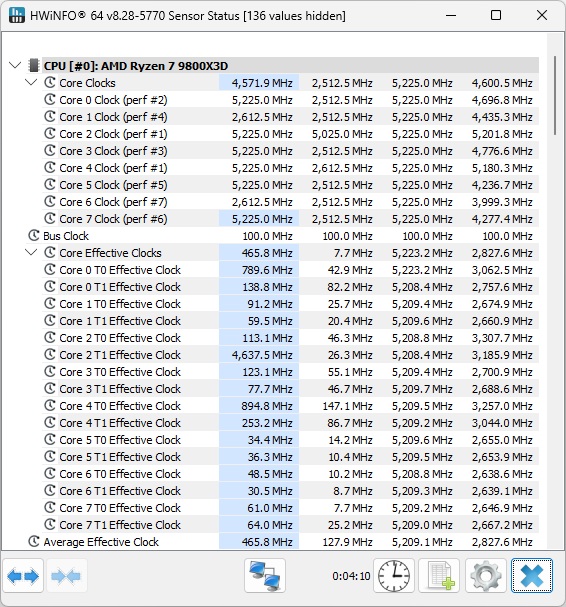Click minimum value 127.9 MHz of Average Effective Clock
The height and width of the screenshot is (607, 566).
(x=347, y=542)
